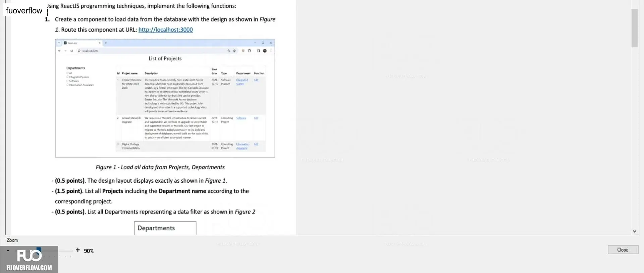Click the bold 'Projects' word
Viewport: 644px width, 273px height.
(x=113, y=191)
